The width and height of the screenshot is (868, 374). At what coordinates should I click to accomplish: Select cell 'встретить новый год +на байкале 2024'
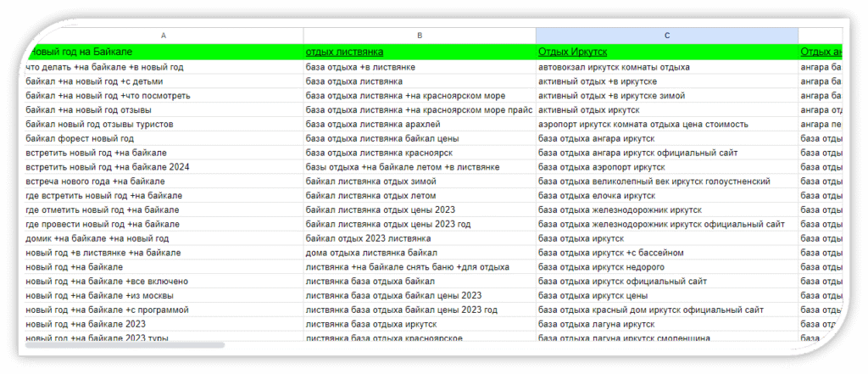(x=164, y=167)
